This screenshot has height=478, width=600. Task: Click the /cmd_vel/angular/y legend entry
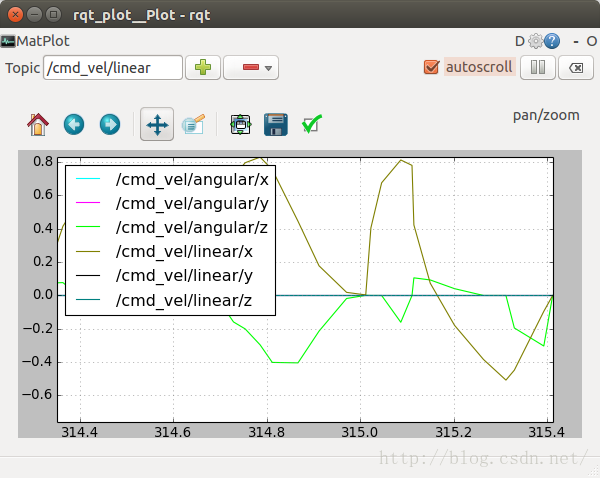pos(192,204)
